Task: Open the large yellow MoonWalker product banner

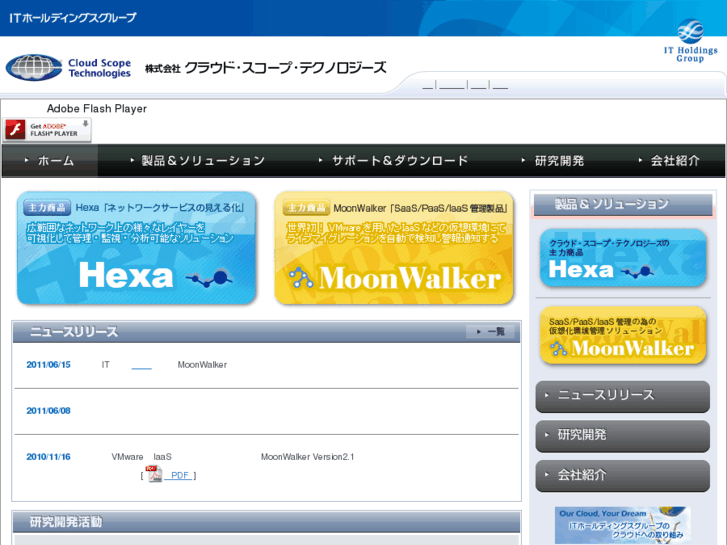Action: pos(394,248)
